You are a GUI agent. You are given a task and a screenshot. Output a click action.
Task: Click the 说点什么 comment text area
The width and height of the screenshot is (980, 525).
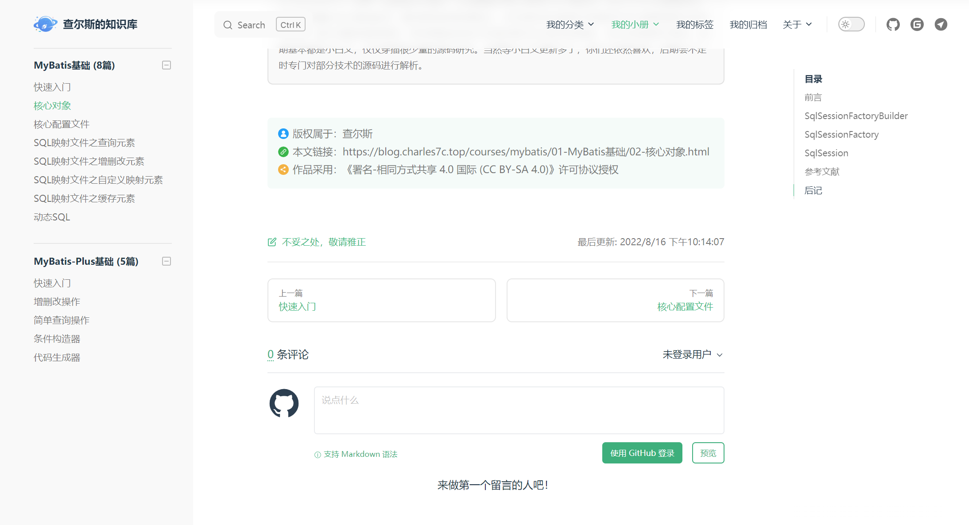(519, 410)
